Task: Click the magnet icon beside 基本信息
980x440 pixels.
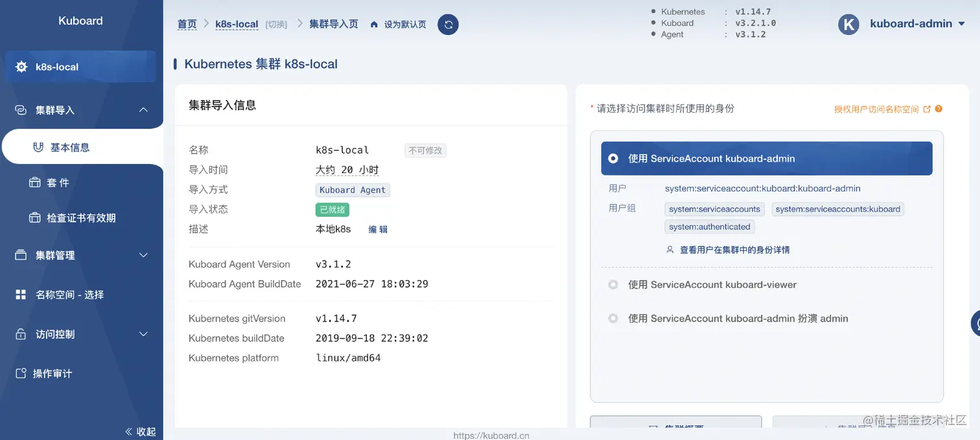Action: click(38, 147)
